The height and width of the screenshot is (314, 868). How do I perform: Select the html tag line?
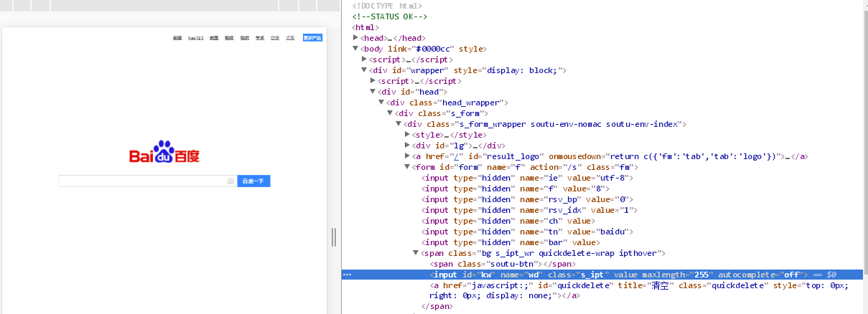pos(365,27)
